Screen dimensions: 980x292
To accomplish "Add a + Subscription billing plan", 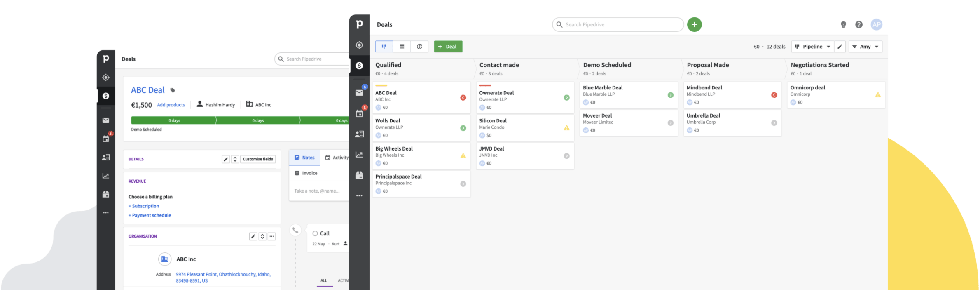I will [144, 206].
